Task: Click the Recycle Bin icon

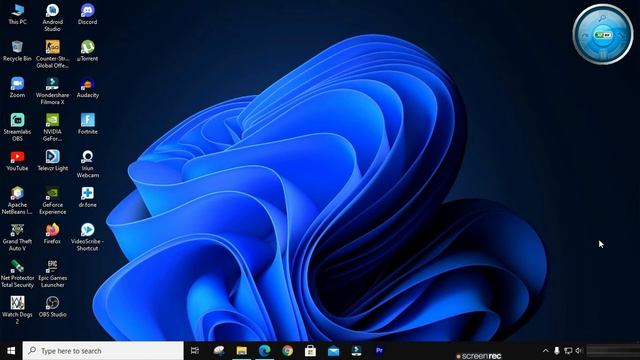Action: click(17, 51)
